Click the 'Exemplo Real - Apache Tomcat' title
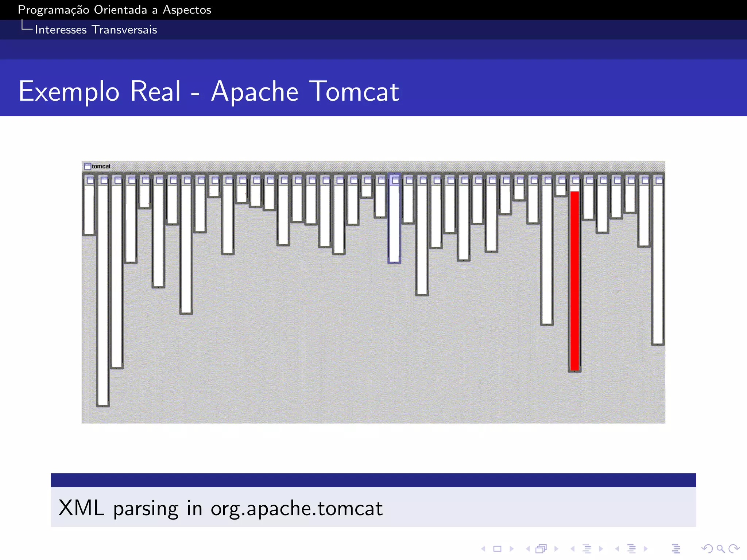 click(x=209, y=91)
